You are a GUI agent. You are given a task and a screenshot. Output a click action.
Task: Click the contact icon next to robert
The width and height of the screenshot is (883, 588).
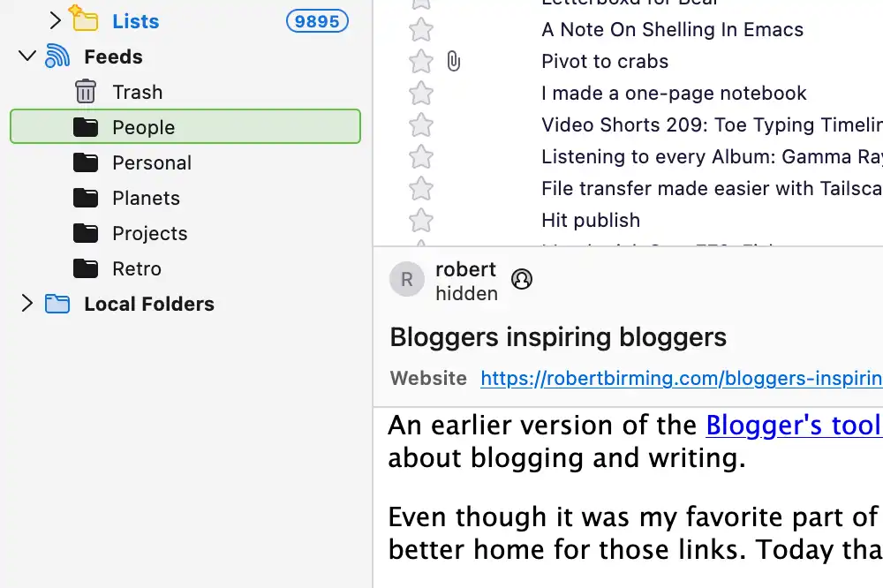(522, 280)
